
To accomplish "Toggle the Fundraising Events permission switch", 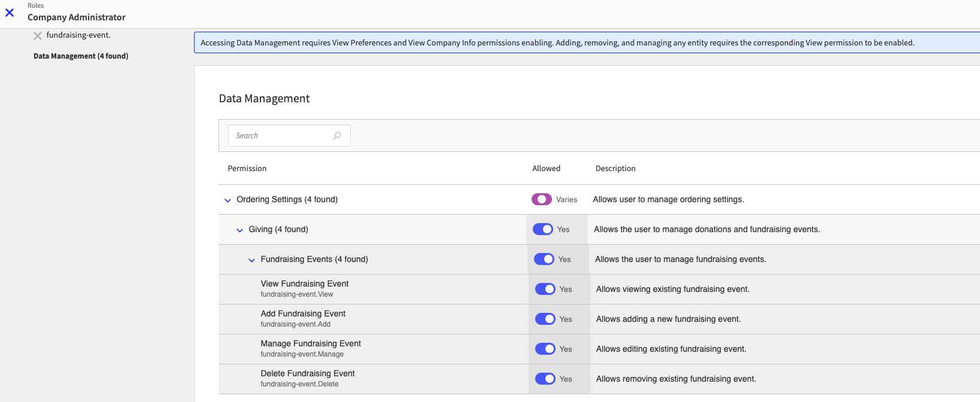I will click(544, 259).
